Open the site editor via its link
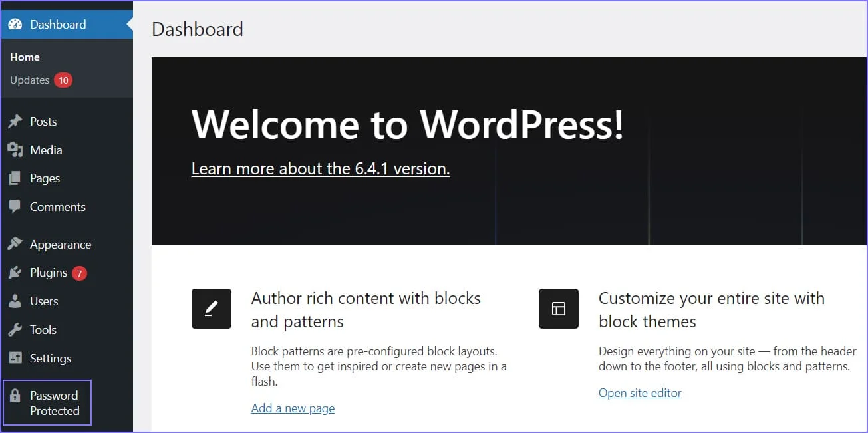Screen dimensions: 868x433 point(640,392)
